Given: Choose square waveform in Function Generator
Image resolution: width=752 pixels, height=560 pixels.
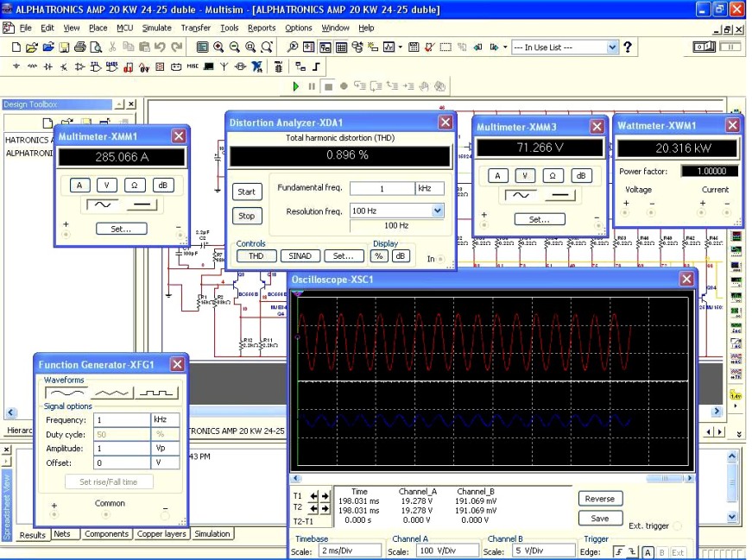Looking at the screenshot, I should pos(156,393).
